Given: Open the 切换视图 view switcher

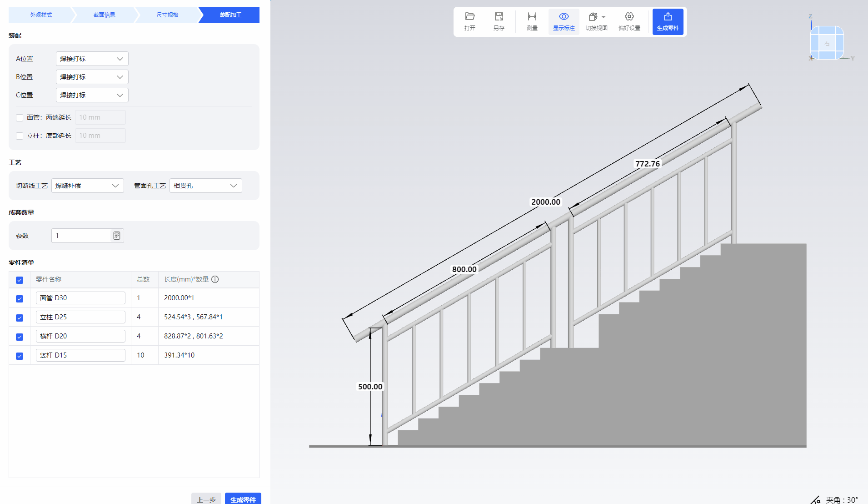Looking at the screenshot, I should point(597,21).
